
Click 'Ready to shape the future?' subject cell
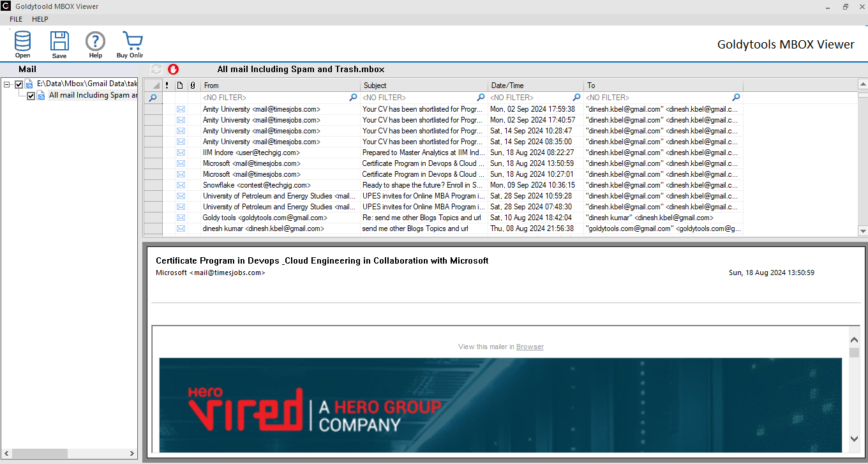(x=424, y=185)
